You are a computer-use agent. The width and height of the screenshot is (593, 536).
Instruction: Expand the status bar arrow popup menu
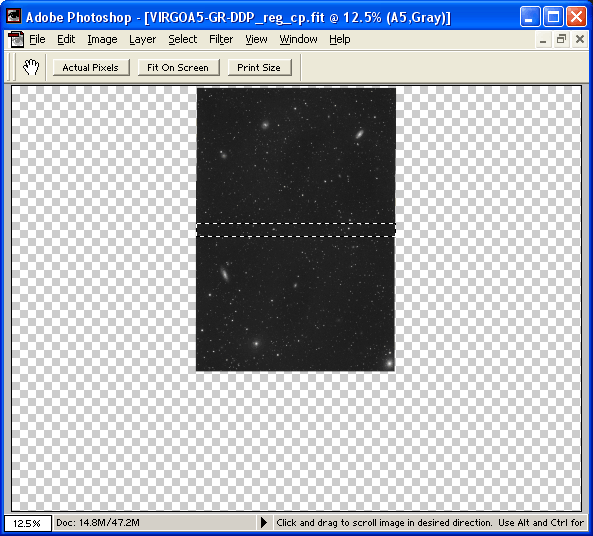(264, 522)
